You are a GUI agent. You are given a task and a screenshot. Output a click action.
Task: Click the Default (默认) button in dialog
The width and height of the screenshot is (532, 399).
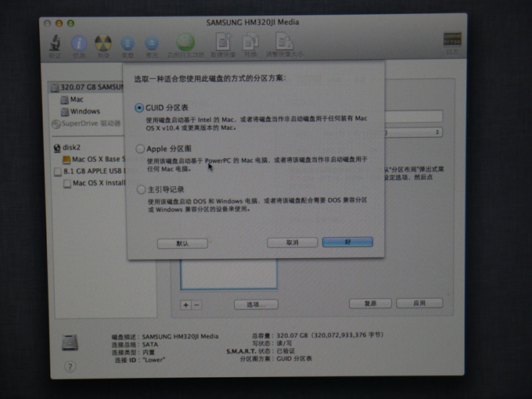(182, 243)
